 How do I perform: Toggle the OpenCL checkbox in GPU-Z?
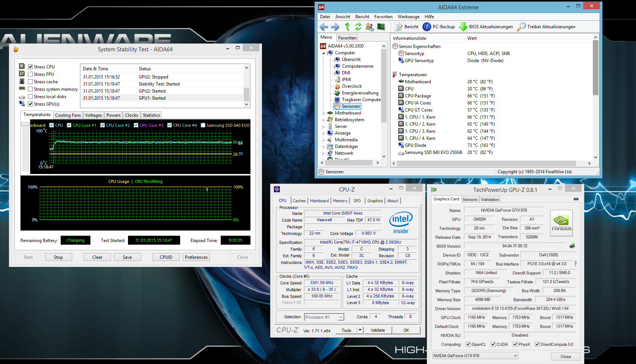468,344
